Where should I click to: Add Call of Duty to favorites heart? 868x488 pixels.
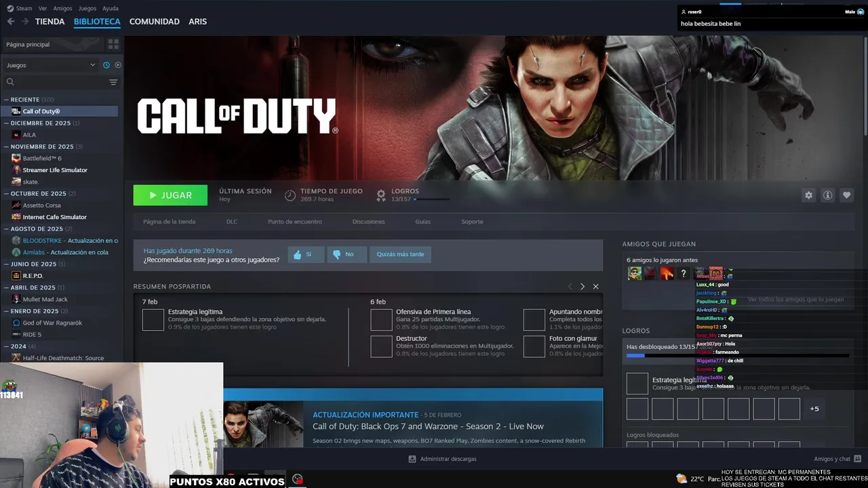click(846, 195)
